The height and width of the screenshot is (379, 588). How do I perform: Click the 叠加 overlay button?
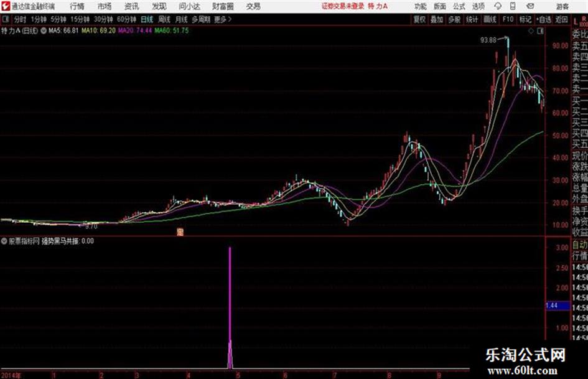(x=437, y=19)
